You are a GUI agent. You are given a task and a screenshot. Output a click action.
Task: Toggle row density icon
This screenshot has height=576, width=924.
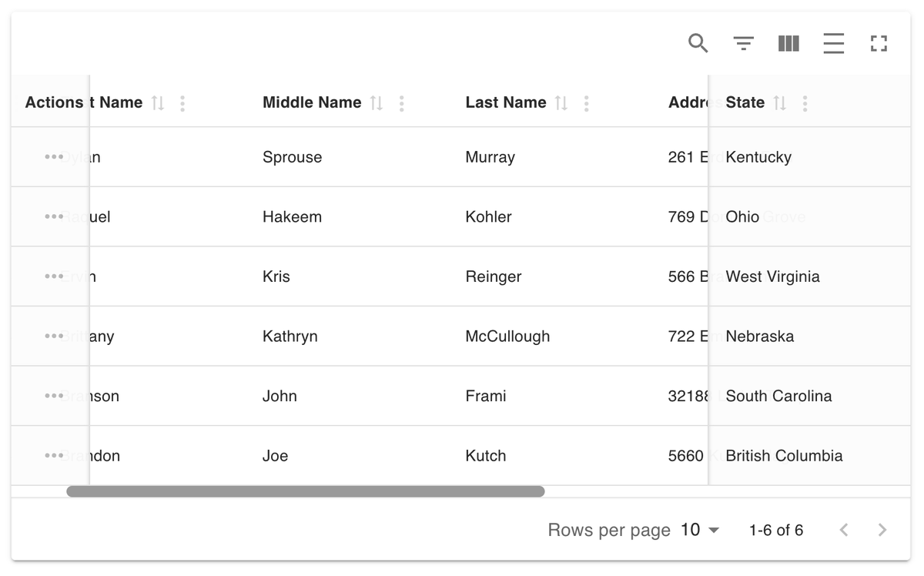pyautogui.click(x=834, y=43)
